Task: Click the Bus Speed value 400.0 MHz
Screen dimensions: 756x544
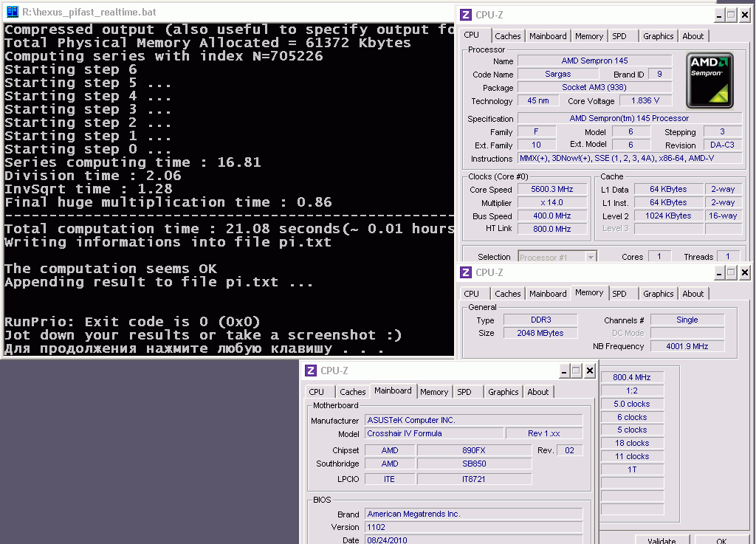Action: [x=552, y=216]
